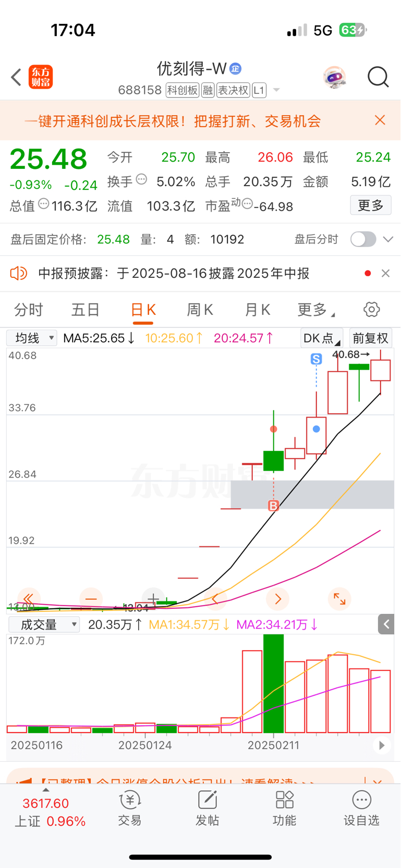This screenshot has width=401, height=868.
Task: Tap the red B buy marker
Action: (x=273, y=506)
